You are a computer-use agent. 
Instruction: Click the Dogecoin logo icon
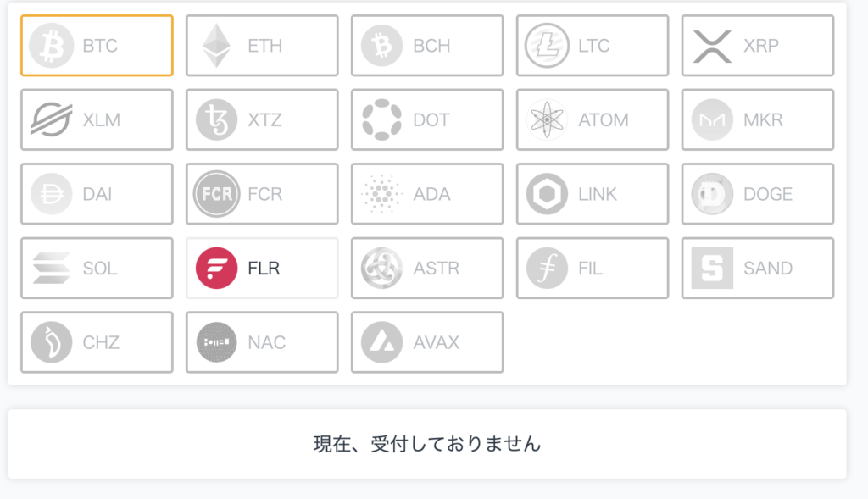[x=712, y=194]
